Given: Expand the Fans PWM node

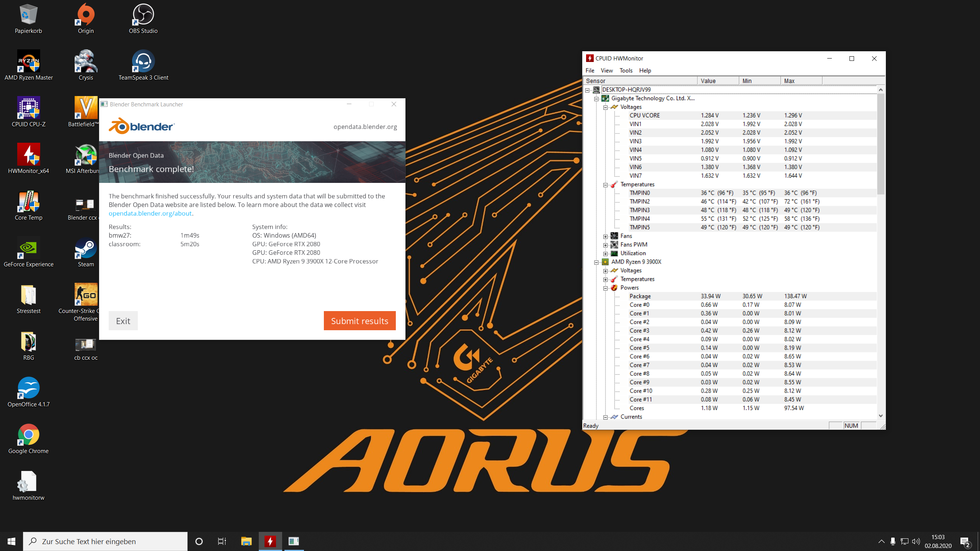Looking at the screenshot, I should tap(606, 245).
